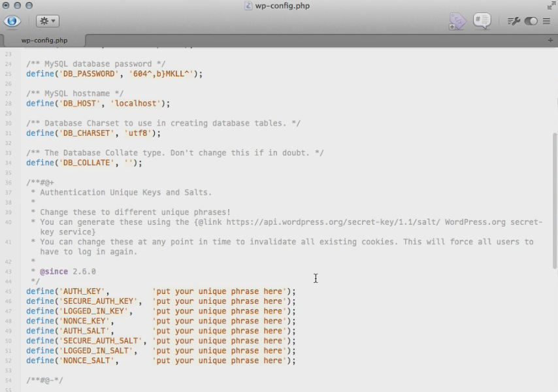Select the wp-config.php tab
The height and width of the screenshot is (392, 558).
click(44, 41)
